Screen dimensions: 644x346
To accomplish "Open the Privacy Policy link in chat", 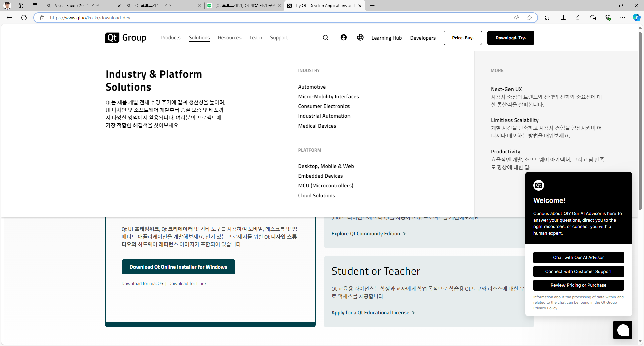I will (x=546, y=308).
